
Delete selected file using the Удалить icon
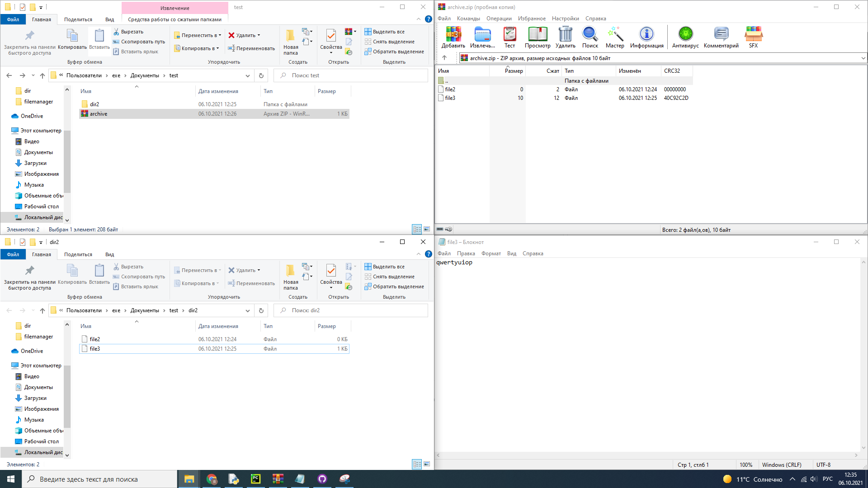click(565, 37)
